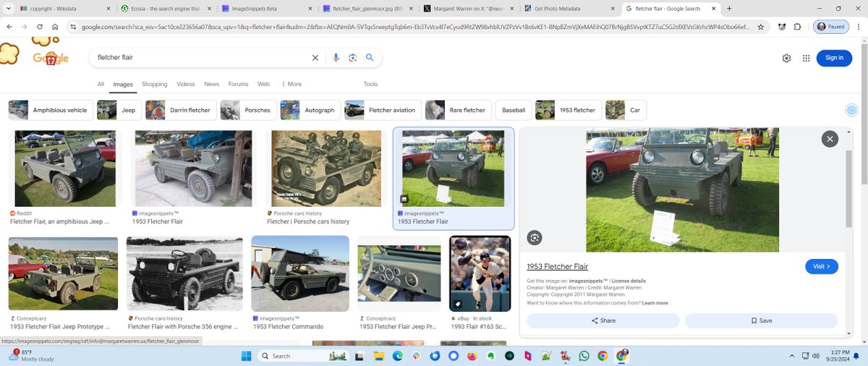Search inside image with Lens in preview
Image resolution: width=868 pixels, height=366 pixels.
[x=535, y=237]
